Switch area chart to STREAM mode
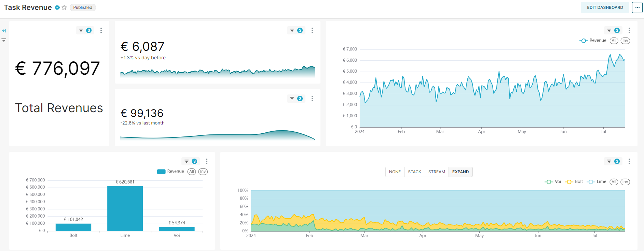This screenshot has height=251, width=644. coord(437,172)
